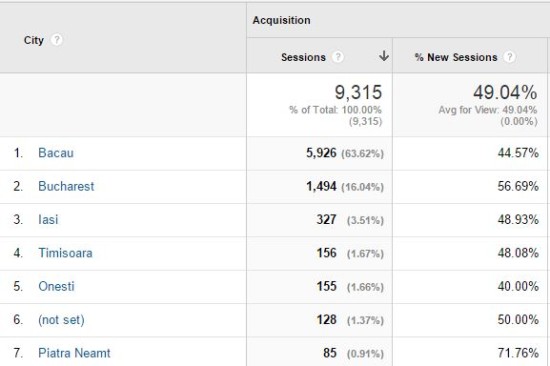
Task: Open the Bacau city link
Action: pos(56,153)
